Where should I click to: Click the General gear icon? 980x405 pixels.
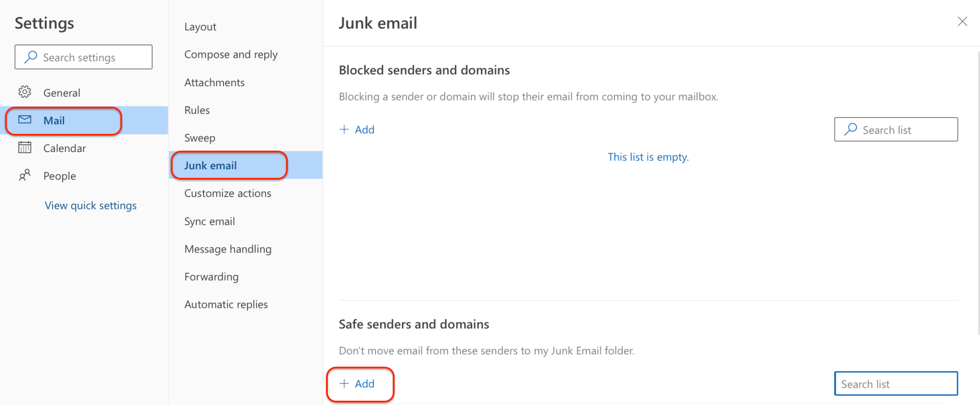point(25,92)
